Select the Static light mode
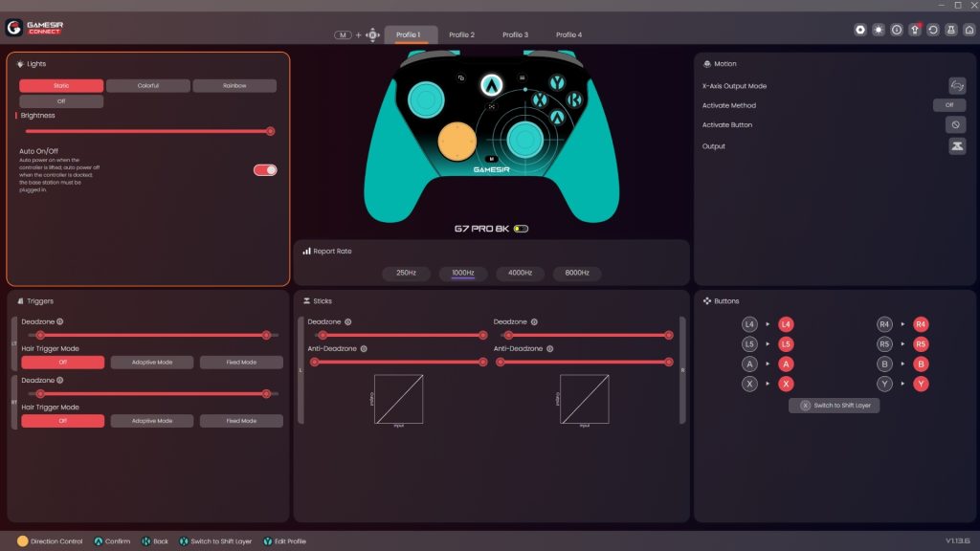Image resolution: width=980 pixels, height=551 pixels. [61, 85]
